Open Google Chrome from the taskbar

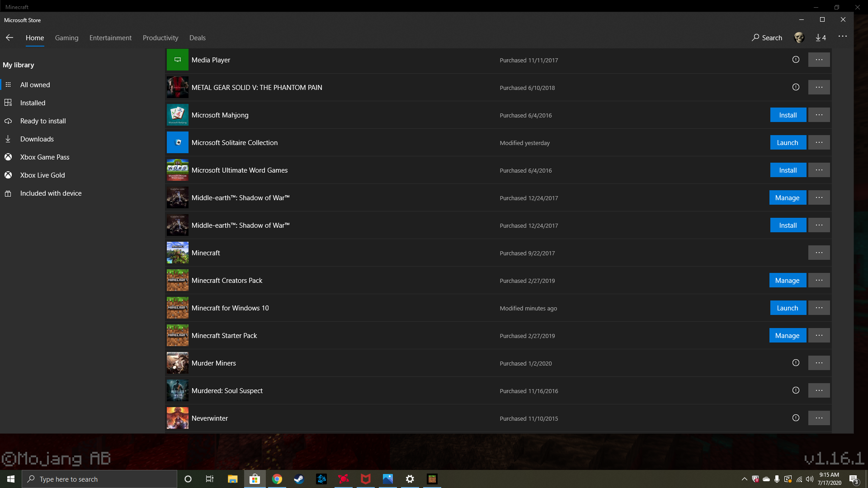point(277,479)
